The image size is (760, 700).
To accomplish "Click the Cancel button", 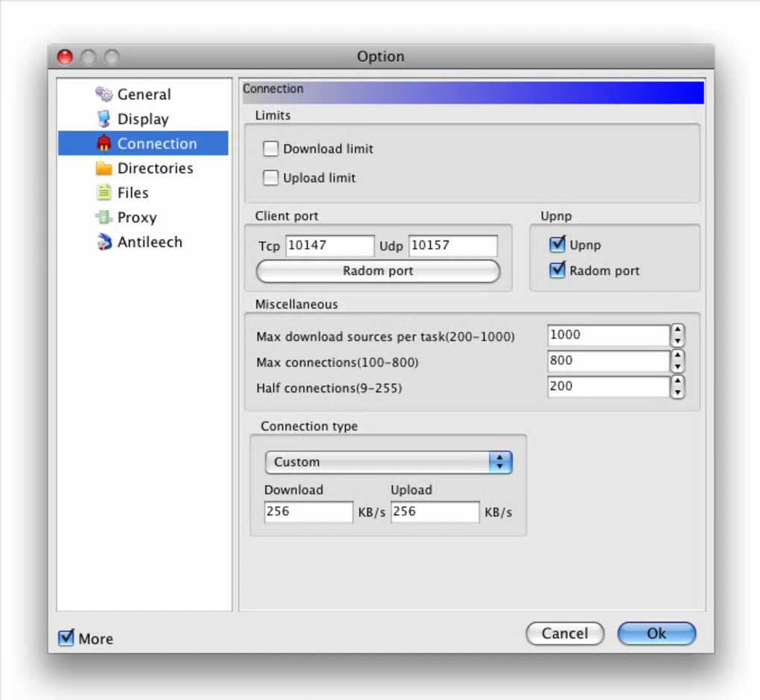I will click(565, 633).
